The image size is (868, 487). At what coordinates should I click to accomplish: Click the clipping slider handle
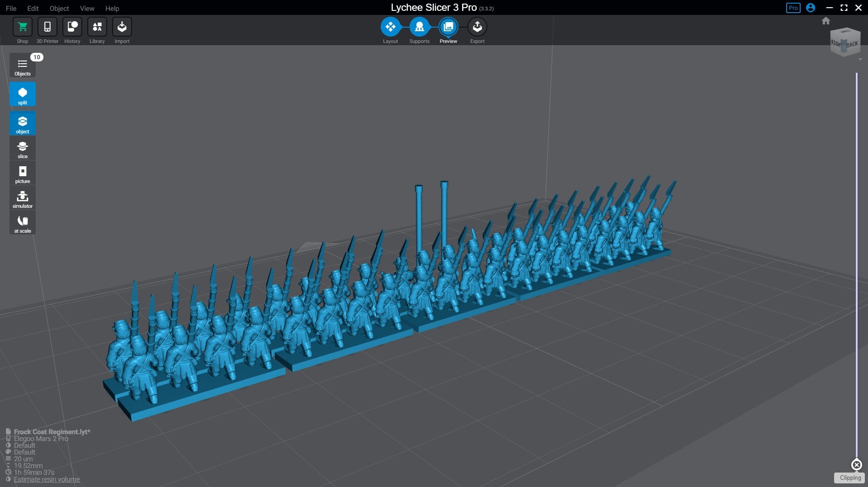click(856, 464)
